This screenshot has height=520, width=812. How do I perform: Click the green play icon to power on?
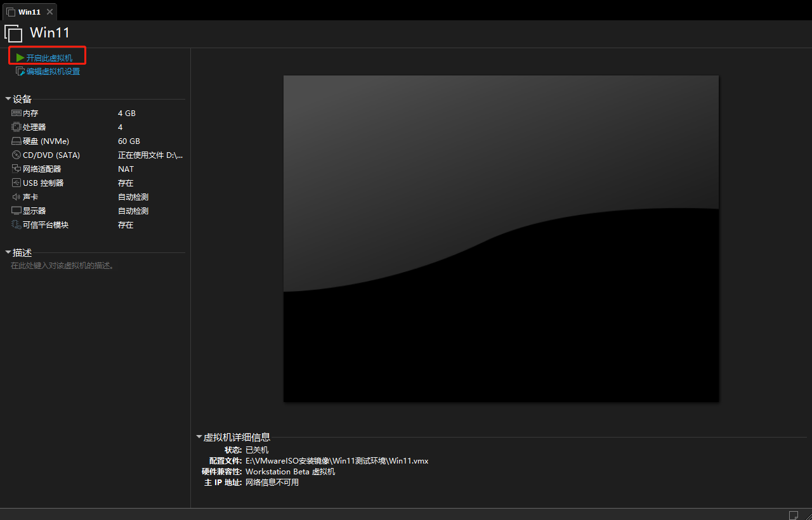(x=20, y=58)
